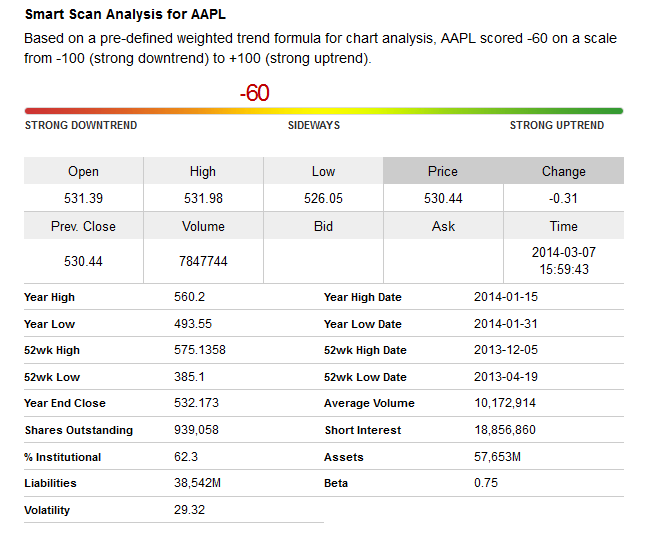Viewport: 648px width, 536px height.
Task: Click the value 575.1358
Action: (200, 350)
